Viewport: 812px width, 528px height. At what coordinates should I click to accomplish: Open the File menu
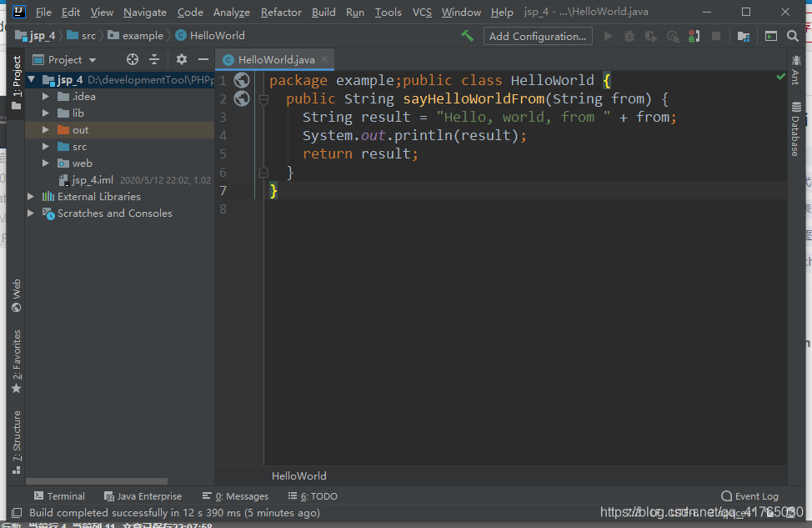click(x=43, y=12)
